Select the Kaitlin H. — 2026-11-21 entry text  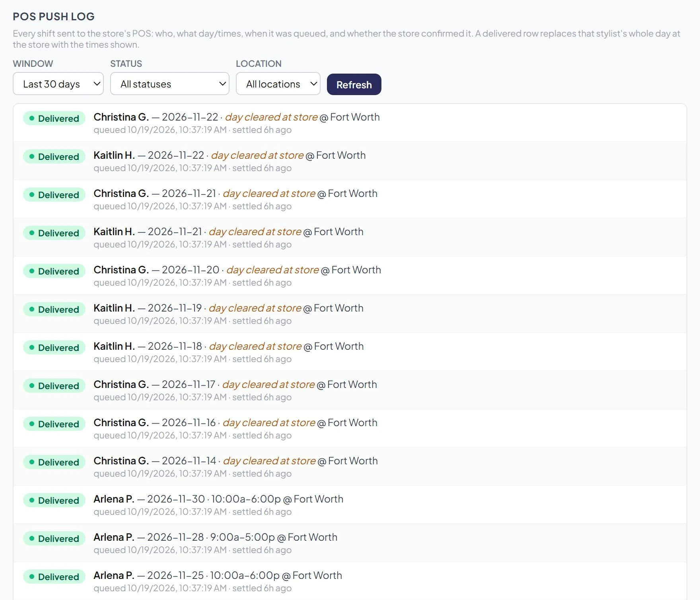point(228,232)
